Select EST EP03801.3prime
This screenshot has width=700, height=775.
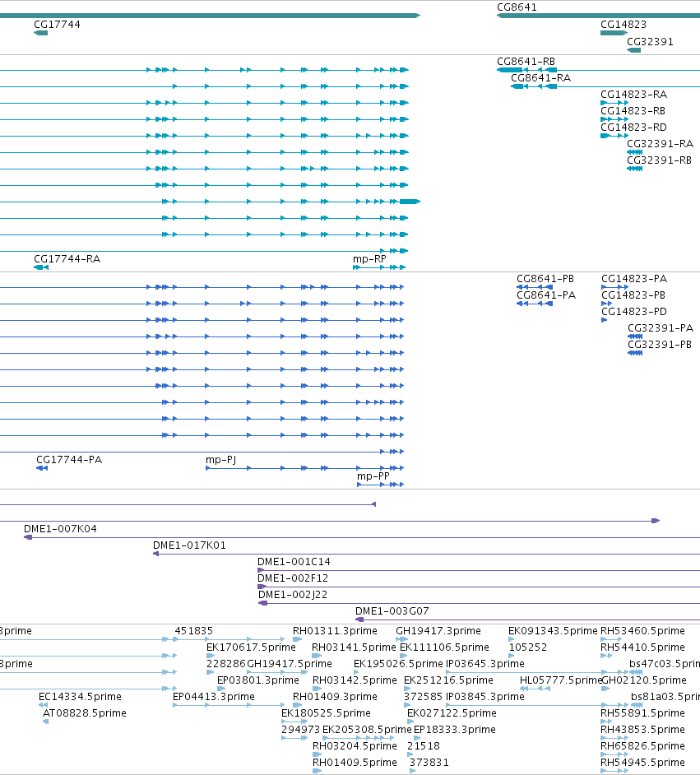257,680
